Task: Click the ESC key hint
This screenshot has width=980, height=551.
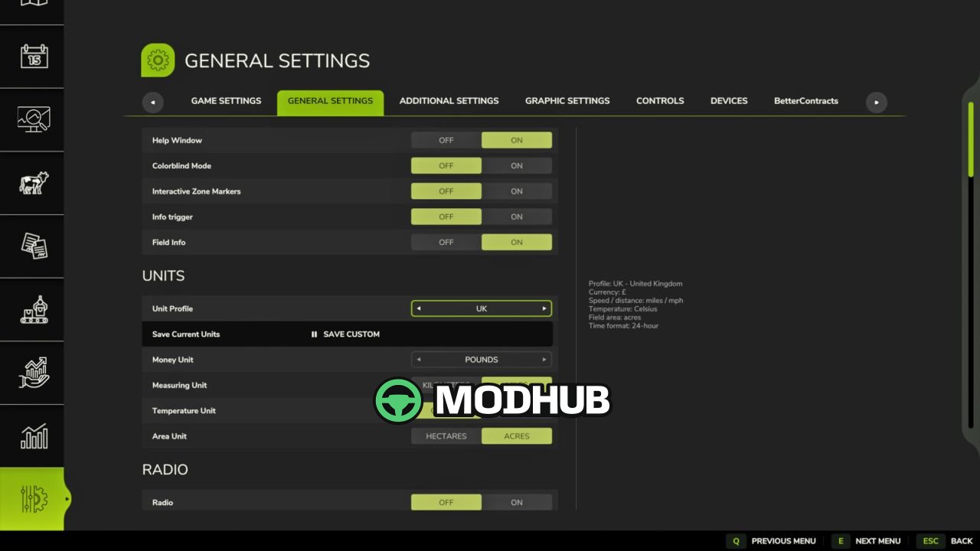Action: pyautogui.click(x=930, y=541)
